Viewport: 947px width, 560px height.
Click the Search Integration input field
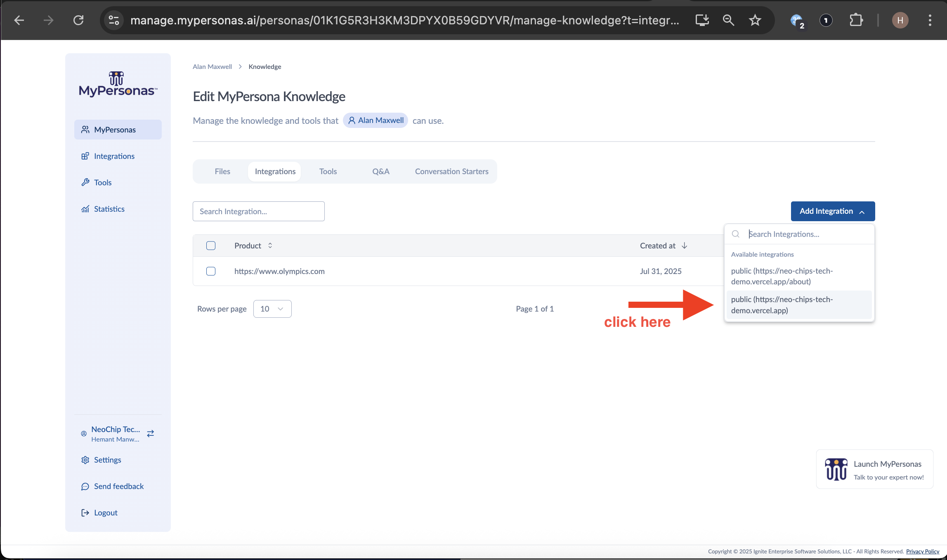(x=259, y=211)
